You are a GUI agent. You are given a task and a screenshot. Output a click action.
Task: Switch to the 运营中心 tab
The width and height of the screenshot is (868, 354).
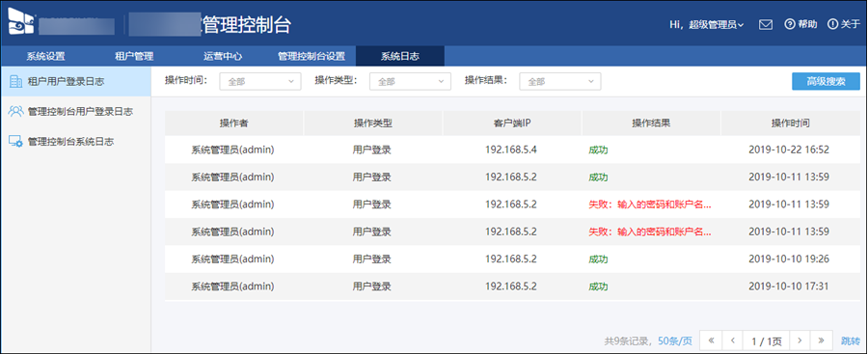tap(223, 56)
